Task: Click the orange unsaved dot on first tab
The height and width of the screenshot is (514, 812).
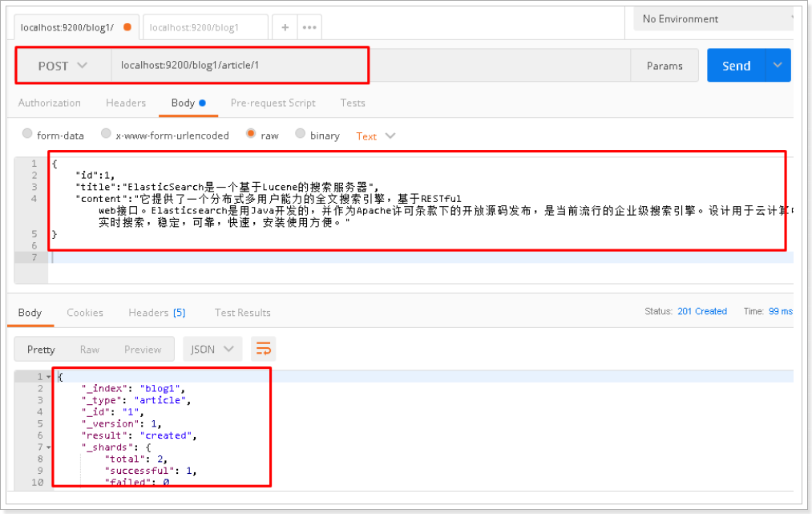Action: tap(127, 27)
